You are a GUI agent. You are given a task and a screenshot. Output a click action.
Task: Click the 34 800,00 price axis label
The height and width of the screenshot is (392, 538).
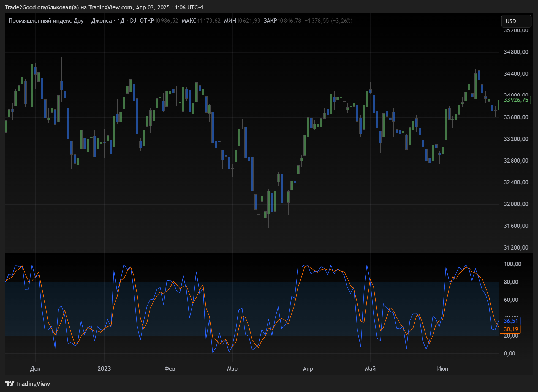(x=516, y=52)
